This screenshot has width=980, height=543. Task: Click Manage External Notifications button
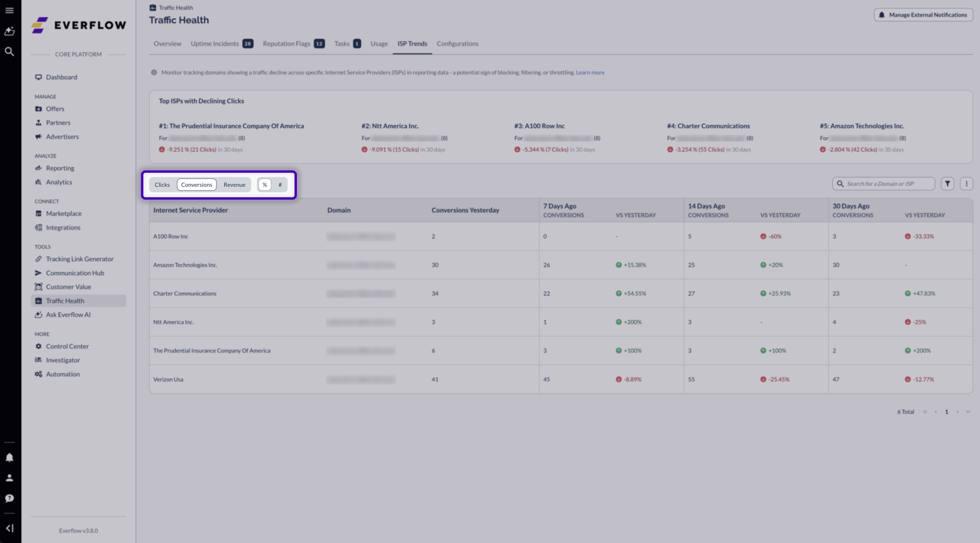[923, 15]
